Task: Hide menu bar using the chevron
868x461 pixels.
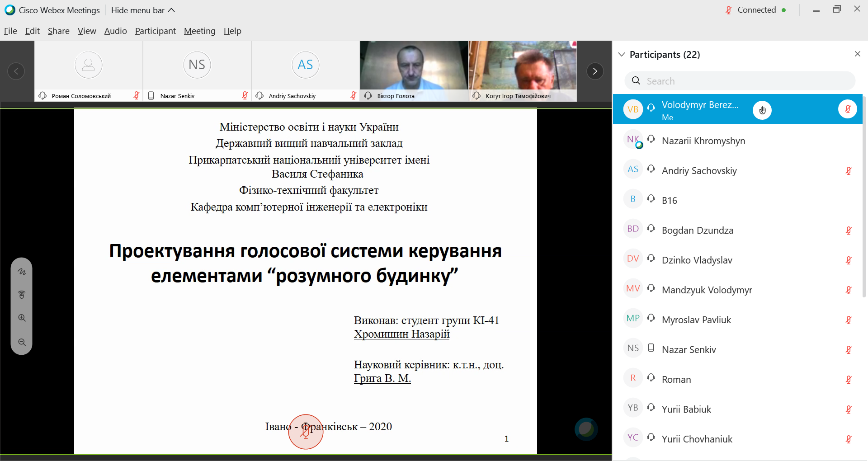Action: tap(171, 10)
